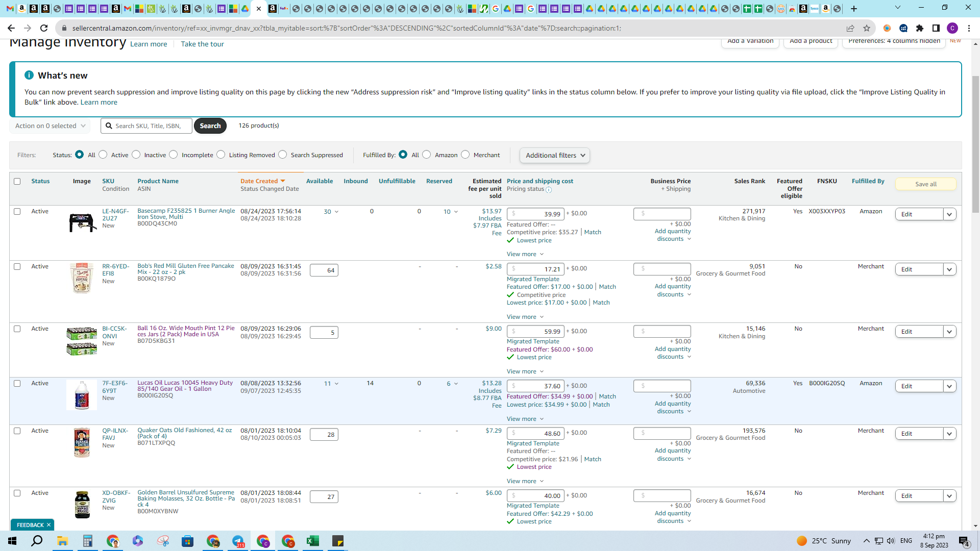Open the Golden Barrel Molasses product link
980x551 pixels.
[186, 498]
